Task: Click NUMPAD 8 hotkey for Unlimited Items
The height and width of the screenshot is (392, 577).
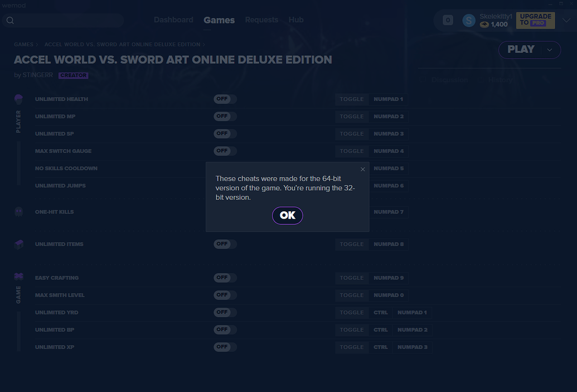Action: [x=389, y=244]
